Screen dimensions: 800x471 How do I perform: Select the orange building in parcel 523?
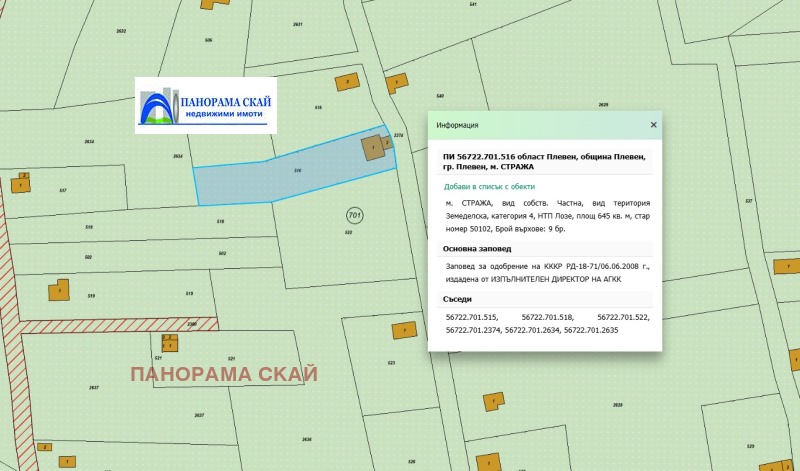pos(403,330)
